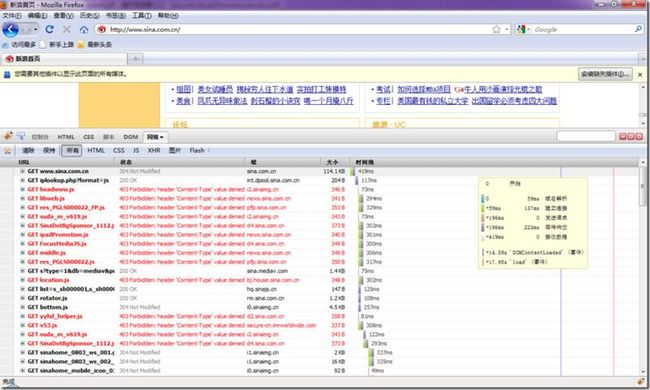
Task: Expand the GET headwww.js request
Action: 23,189
